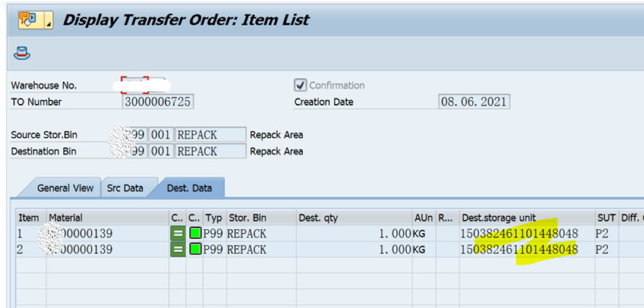Open the dropdown arrow next to Services for Object
This screenshot has height=308, width=644.
(48, 20)
